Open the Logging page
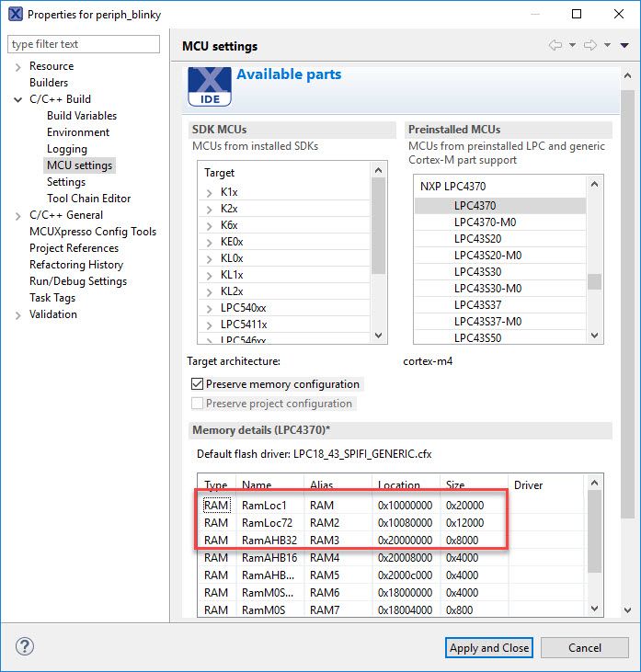641x672 pixels. coord(67,149)
